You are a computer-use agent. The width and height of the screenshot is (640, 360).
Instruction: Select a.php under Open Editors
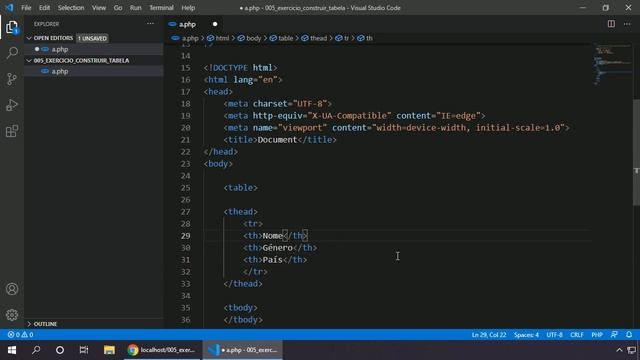tap(94, 49)
